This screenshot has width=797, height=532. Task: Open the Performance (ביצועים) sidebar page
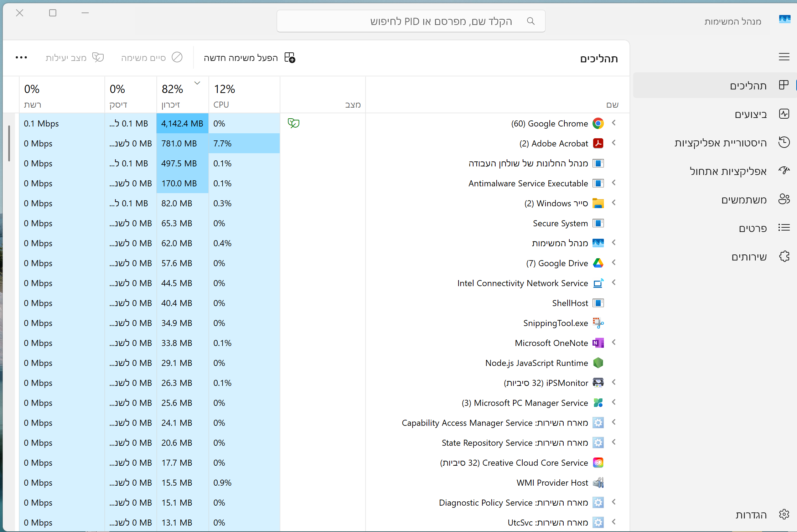pos(750,114)
